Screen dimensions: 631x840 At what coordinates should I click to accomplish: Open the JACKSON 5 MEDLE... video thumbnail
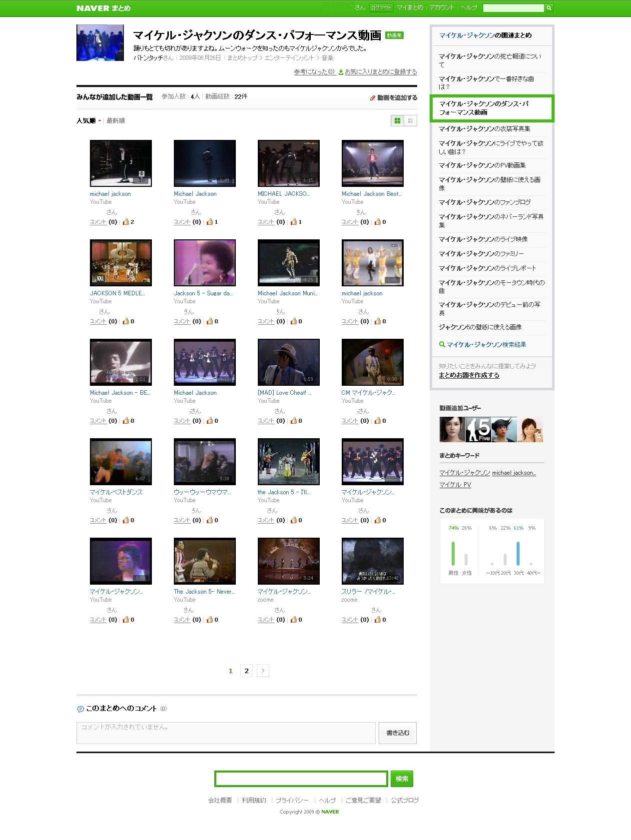[121, 263]
